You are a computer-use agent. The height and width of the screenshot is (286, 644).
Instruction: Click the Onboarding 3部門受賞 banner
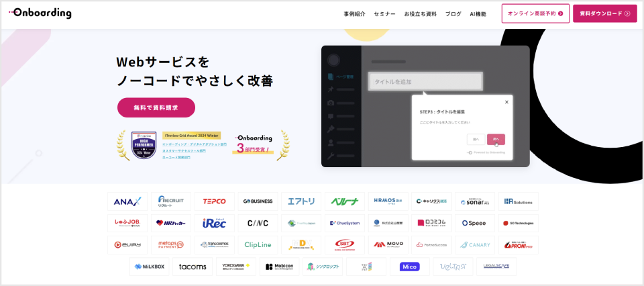(x=253, y=144)
